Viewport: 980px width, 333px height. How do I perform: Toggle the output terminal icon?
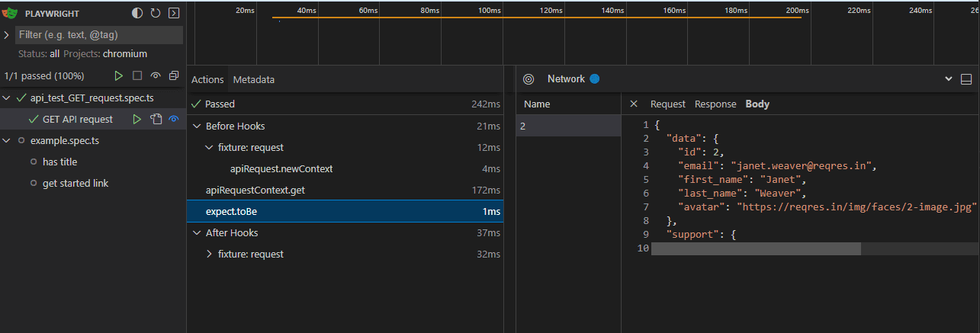[174, 13]
